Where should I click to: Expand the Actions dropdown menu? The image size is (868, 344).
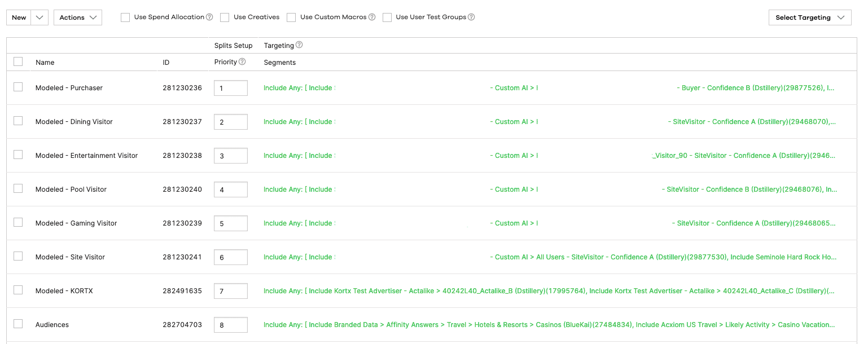tap(78, 17)
